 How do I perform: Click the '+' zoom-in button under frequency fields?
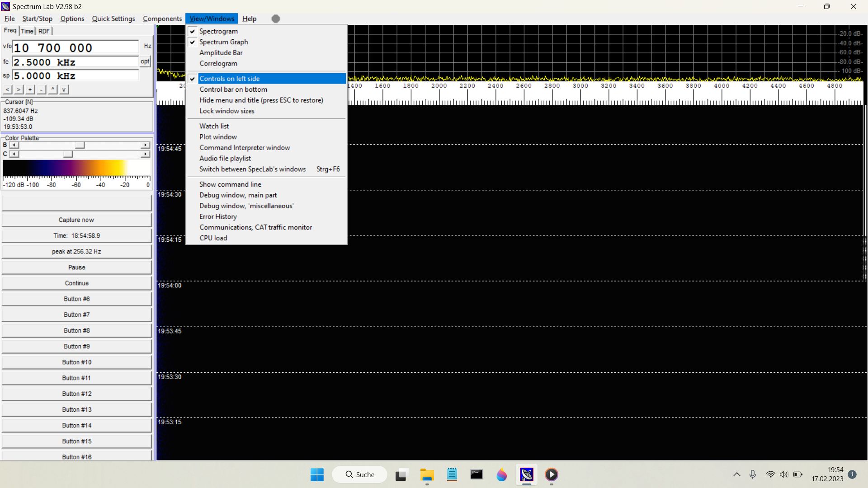[x=30, y=89]
